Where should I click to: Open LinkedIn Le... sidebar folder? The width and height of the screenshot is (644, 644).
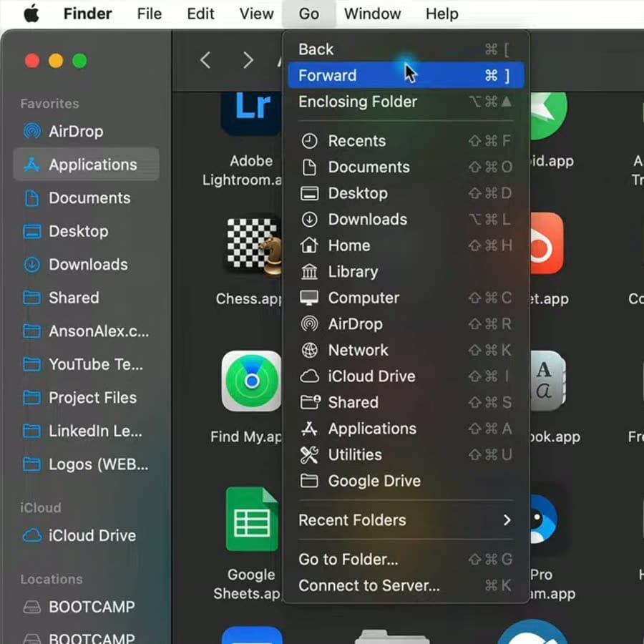(87, 431)
